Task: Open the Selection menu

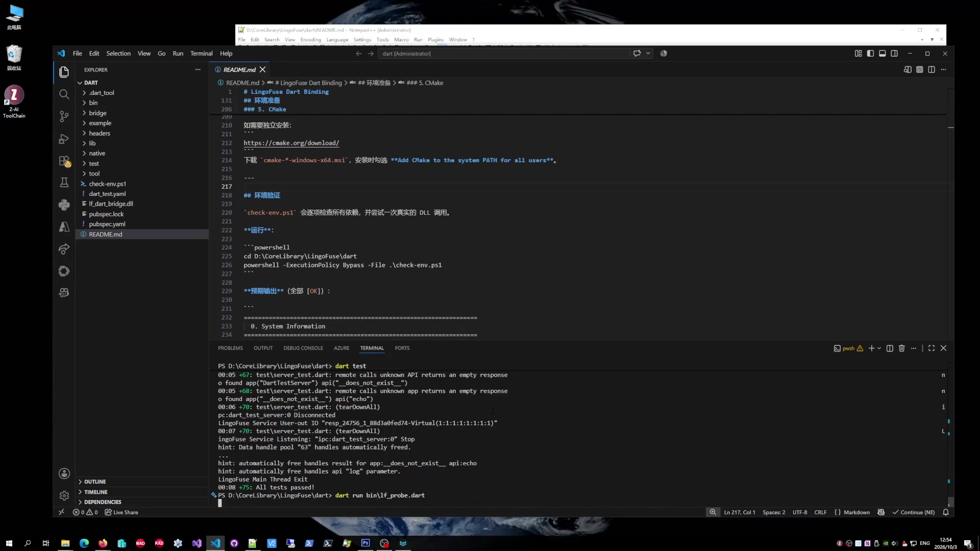Action: tap(118, 54)
